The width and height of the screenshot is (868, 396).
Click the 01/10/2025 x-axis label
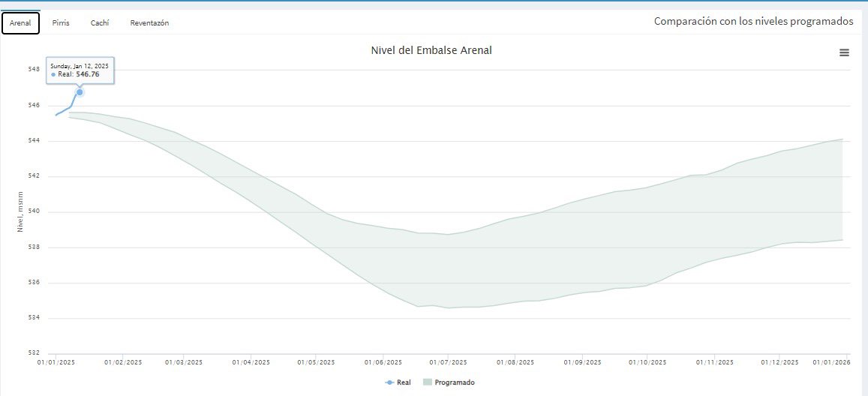(647, 362)
